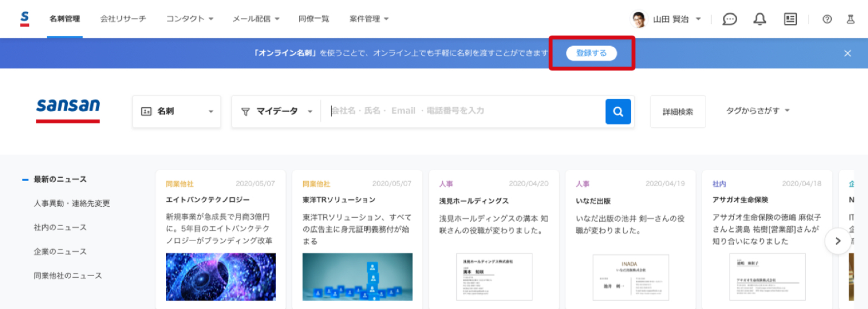Select 社内のニュース in sidebar
The image size is (868, 309).
60,227
